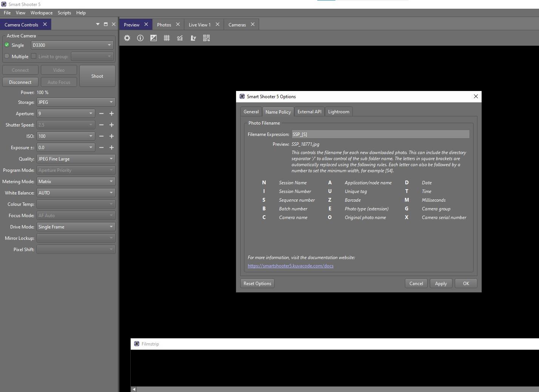The height and width of the screenshot is (392, 539).
Task: Decrease Exposure compensation with minus button
Action: click(101, 148)
